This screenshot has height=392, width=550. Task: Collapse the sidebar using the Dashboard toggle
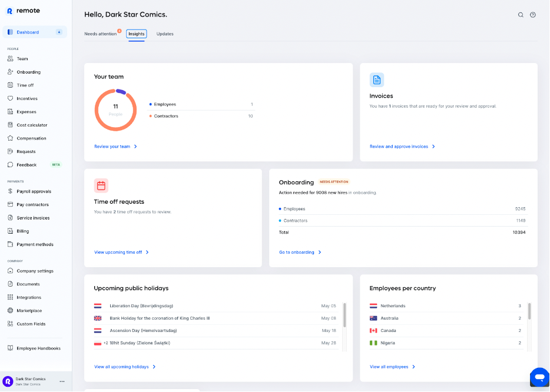(59, 32)
